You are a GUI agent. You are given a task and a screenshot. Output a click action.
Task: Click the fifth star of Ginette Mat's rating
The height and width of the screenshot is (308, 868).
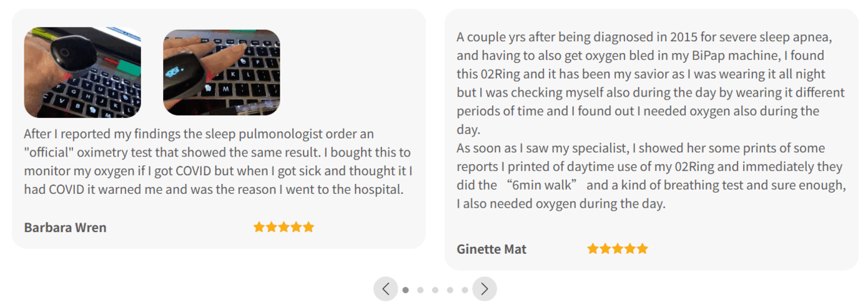tap(642, 249)
